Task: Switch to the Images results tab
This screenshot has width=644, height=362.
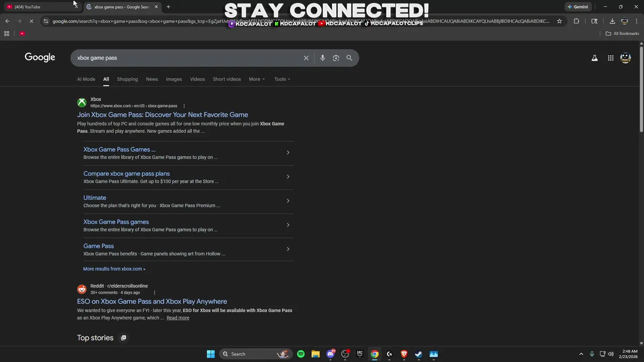Action: pyautogui.click(x=174, y=79)
